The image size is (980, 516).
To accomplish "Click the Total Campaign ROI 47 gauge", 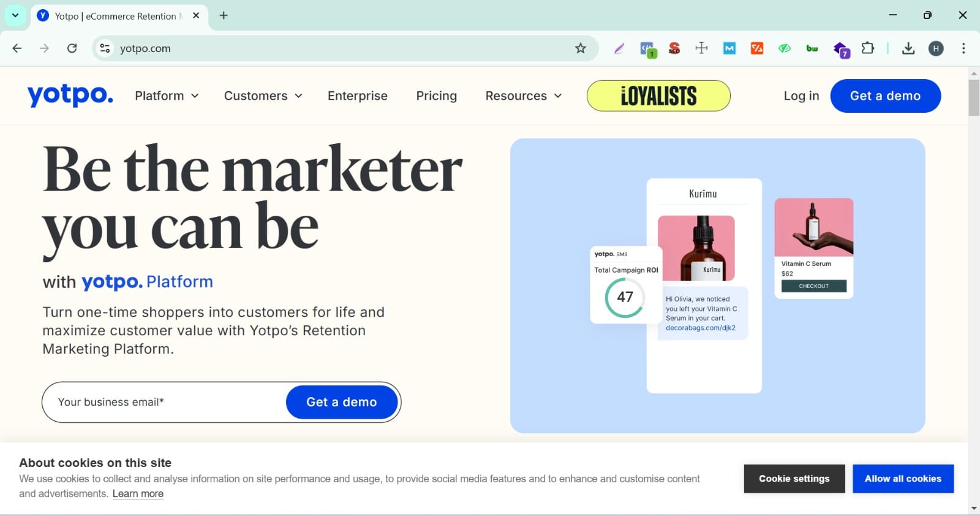I will [x=625, y=297].
